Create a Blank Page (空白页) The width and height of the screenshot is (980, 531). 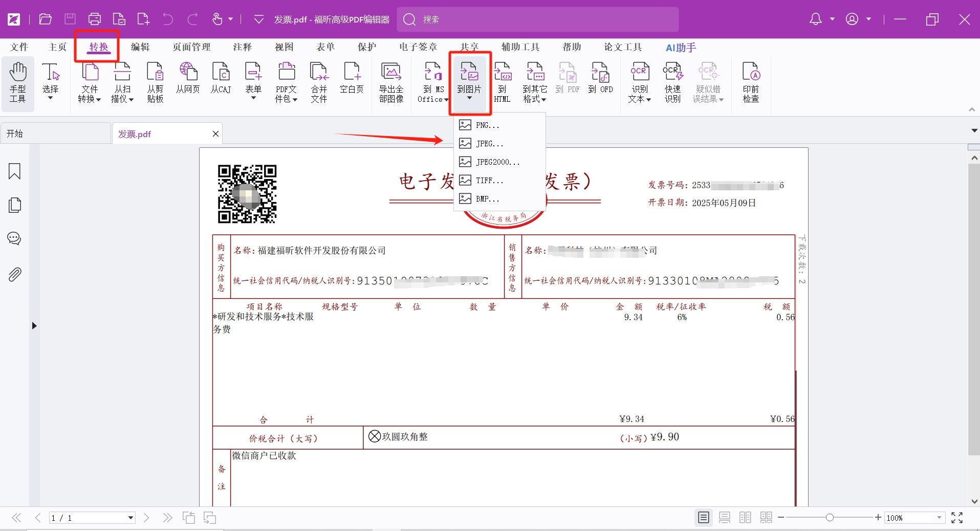[352, 78]
